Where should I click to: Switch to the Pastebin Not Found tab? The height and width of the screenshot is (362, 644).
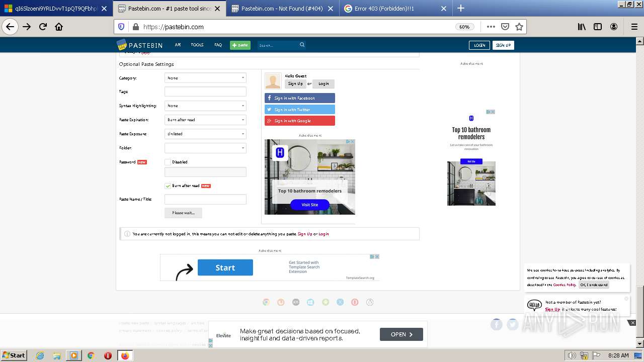coord(282,8)
